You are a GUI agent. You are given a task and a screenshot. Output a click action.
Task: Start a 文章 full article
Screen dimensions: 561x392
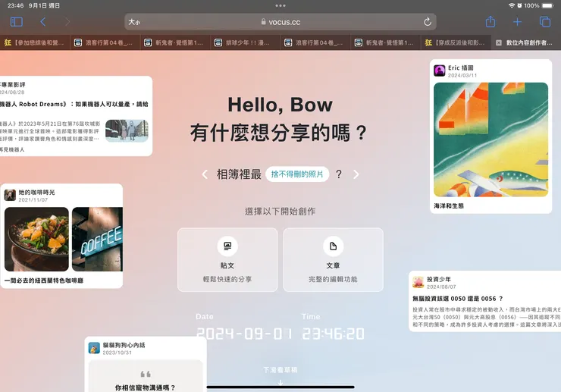[333, 259]
